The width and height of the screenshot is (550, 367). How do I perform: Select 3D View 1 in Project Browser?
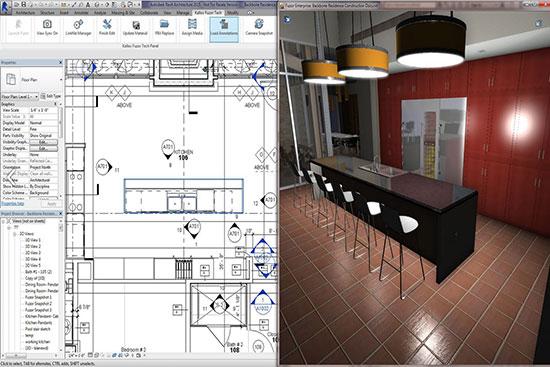(x=33, y=240)
